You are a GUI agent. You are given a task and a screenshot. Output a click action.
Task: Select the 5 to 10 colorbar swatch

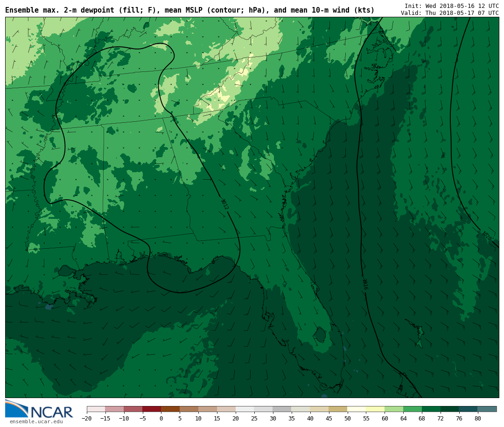click(189, 409)
